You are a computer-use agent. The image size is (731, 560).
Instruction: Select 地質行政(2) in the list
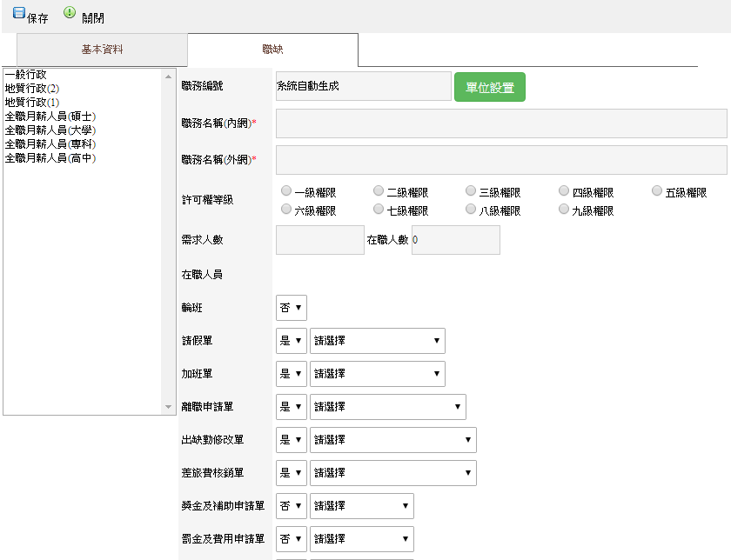click(32, 89)
